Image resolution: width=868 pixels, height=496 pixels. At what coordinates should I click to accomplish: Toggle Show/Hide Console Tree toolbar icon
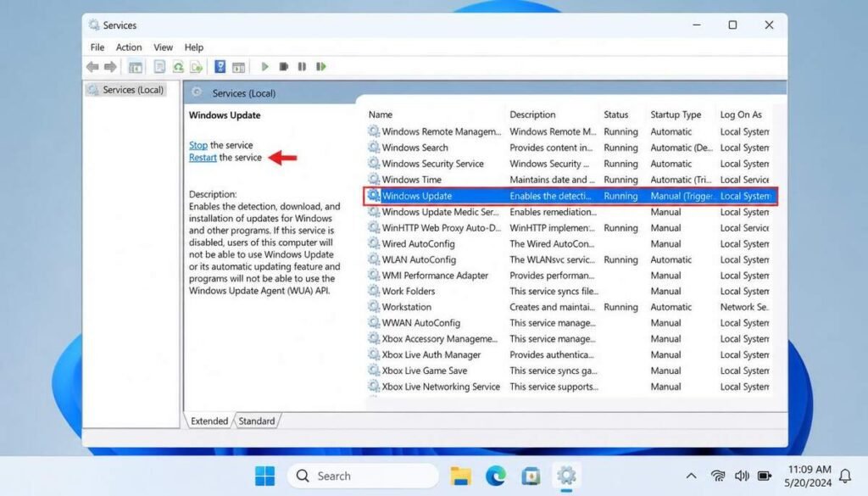pyautogui.click(x=135, y=67)
